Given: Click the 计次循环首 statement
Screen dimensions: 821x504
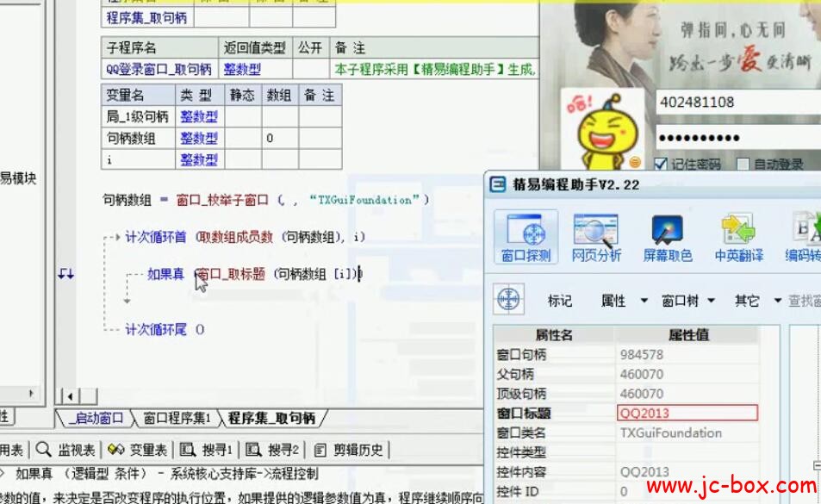Looking at the screenshot, I should [156, 237].
